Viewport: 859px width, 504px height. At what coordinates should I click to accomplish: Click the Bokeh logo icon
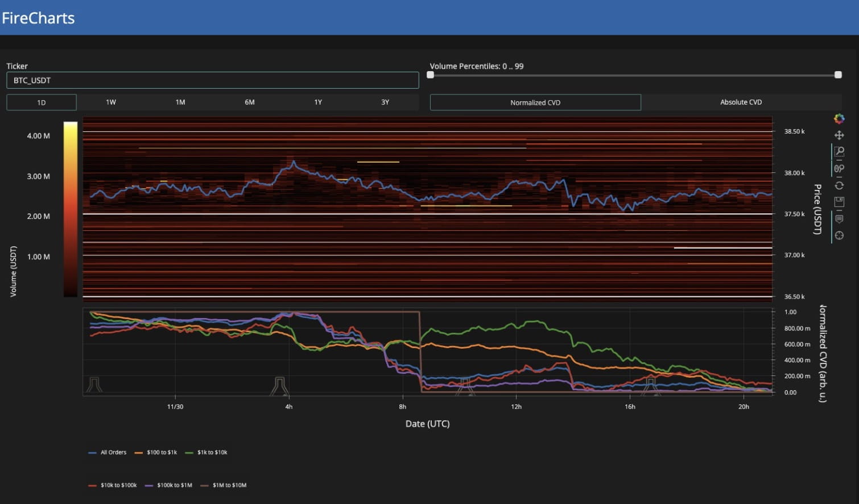839,118
